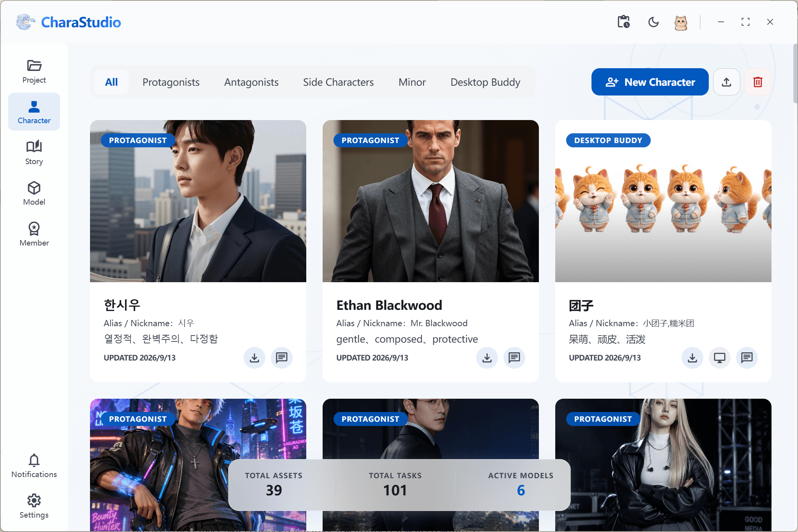Show All characters tab
Viewport: 798px width, 532px height.
(x=111, y=82)
